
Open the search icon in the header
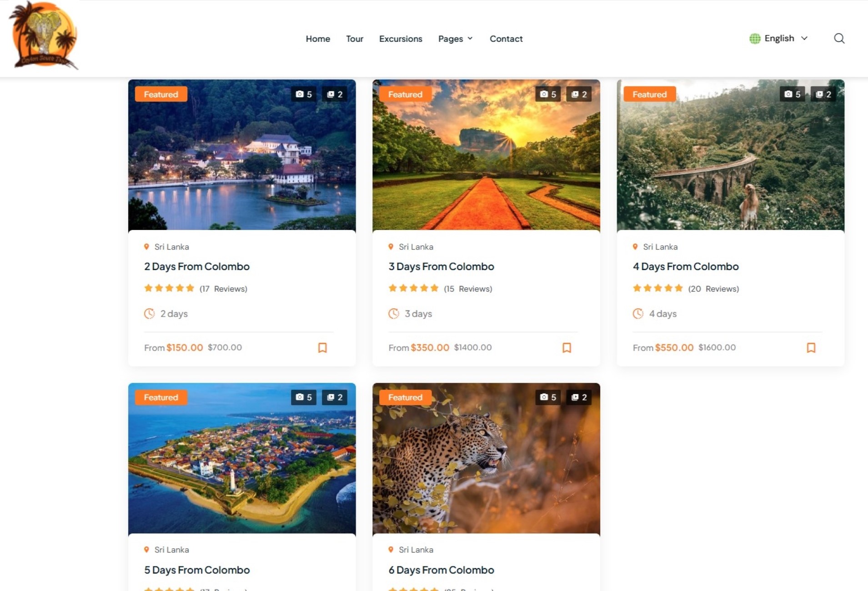[839, 38]
